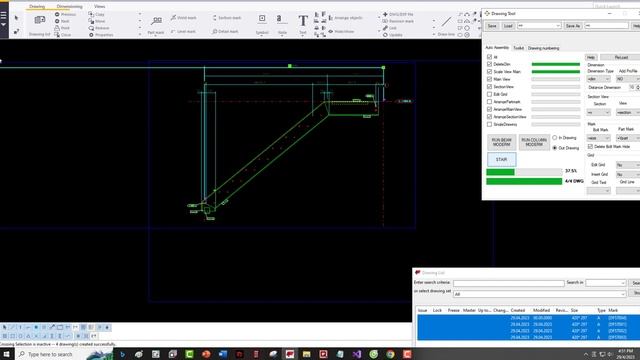Click the Part mark icon
Screen dimensions: 640x360
point(156,20)
